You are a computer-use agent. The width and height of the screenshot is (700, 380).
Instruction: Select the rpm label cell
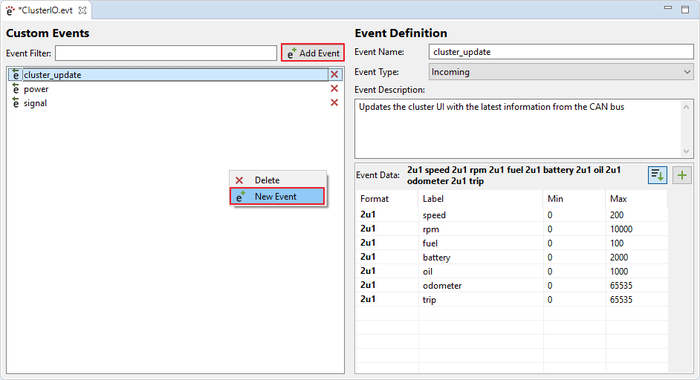[481, 229]
